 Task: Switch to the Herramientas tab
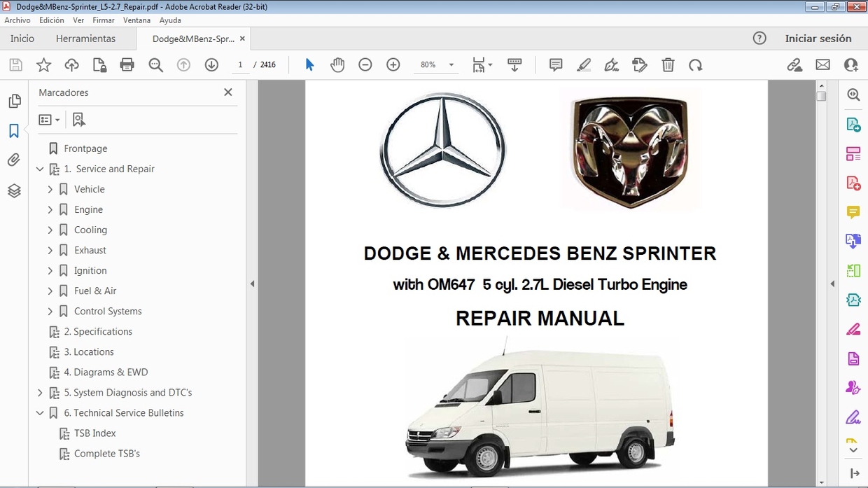coord(85,39)
